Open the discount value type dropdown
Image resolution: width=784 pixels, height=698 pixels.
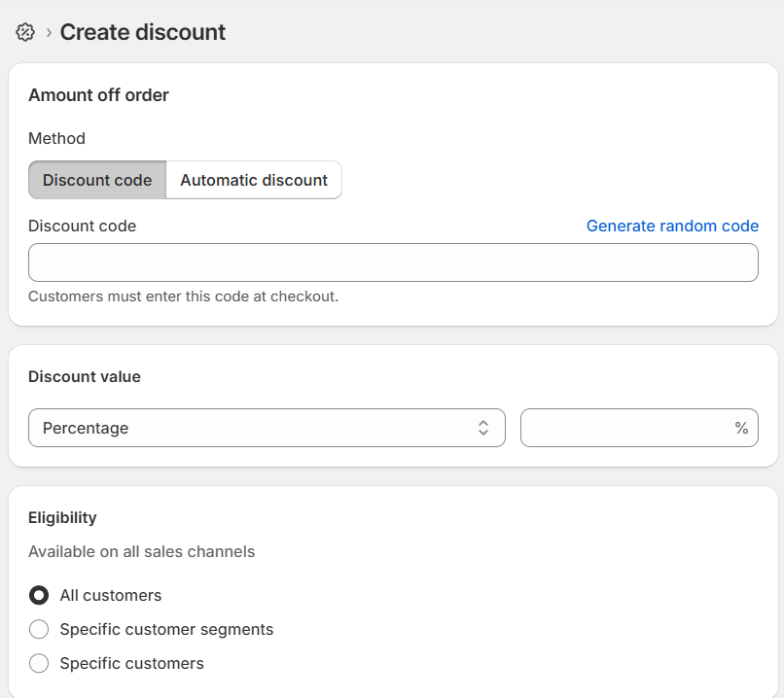pos(267,428)
